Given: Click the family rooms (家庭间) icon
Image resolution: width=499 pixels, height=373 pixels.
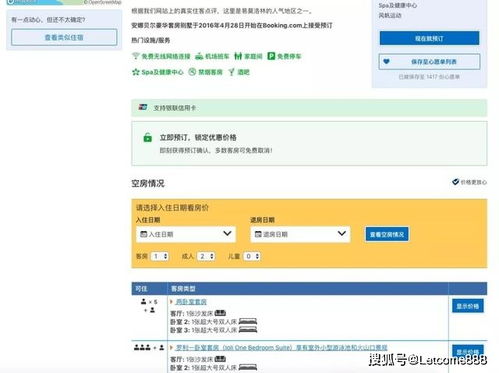Looking at the screenshot, I should [238, 56].
